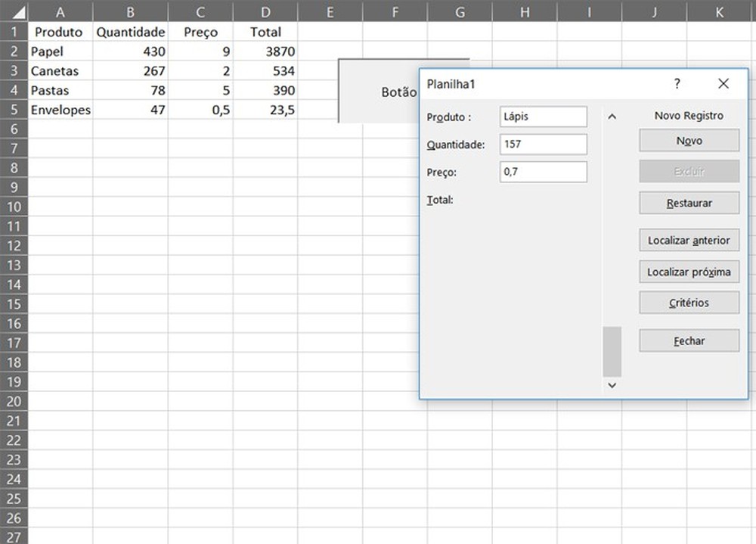Image resolution: width=756 pixels, height=544 pixels.
Task: Click the down arrow in the record scrollbar
Action: (612, 385)
